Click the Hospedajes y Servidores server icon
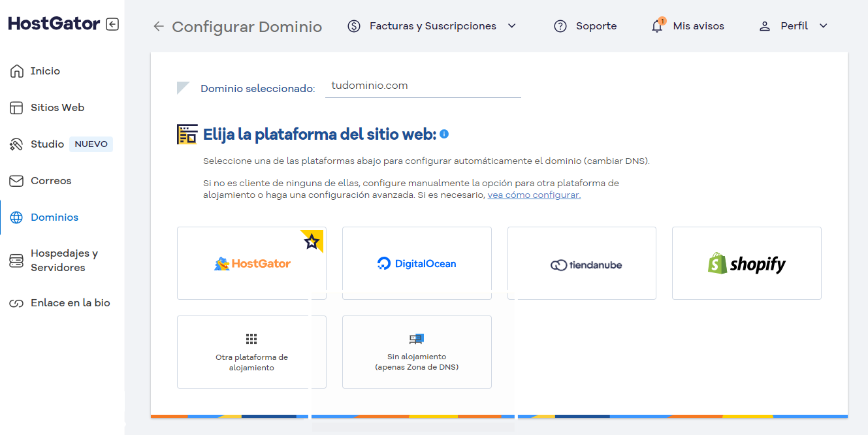Image resolution: width=868 pixels, height=435 pixels. coord(16,261)
